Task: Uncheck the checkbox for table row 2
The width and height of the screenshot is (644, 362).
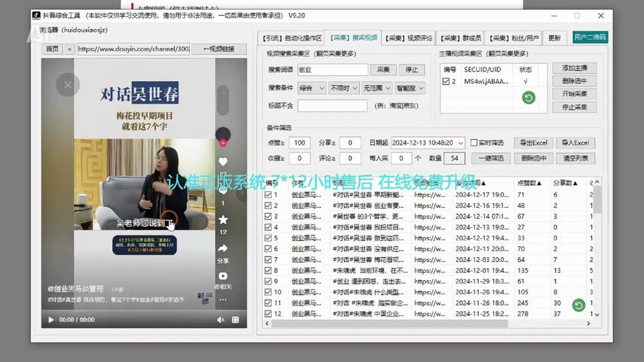Action: [x=268, y=205]
